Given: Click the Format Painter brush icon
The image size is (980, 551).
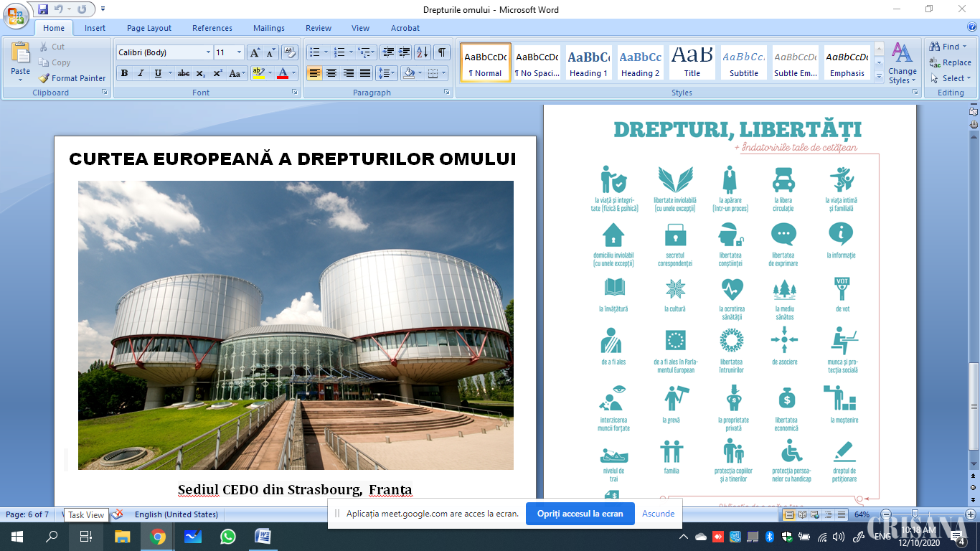Looking at the screenshot, I should (44, 78).
